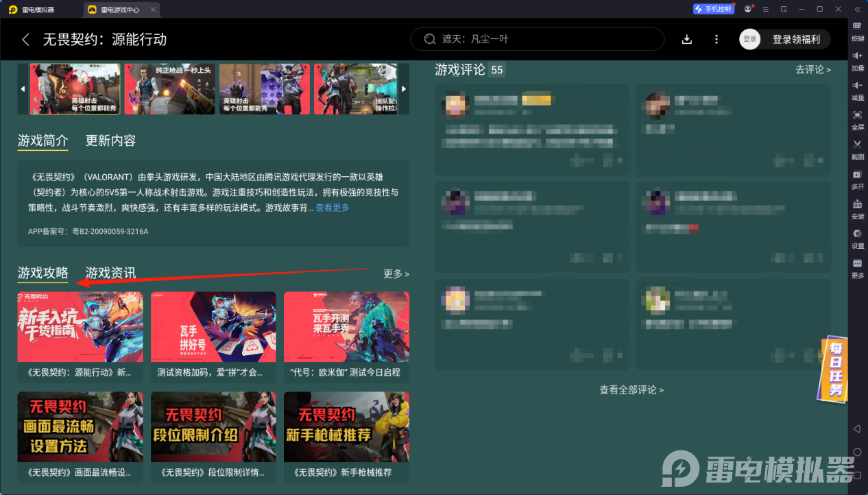This screenshot has width=868, height=495.
Task: Open the 按键 key mapping tool
Action: (858, 31)
